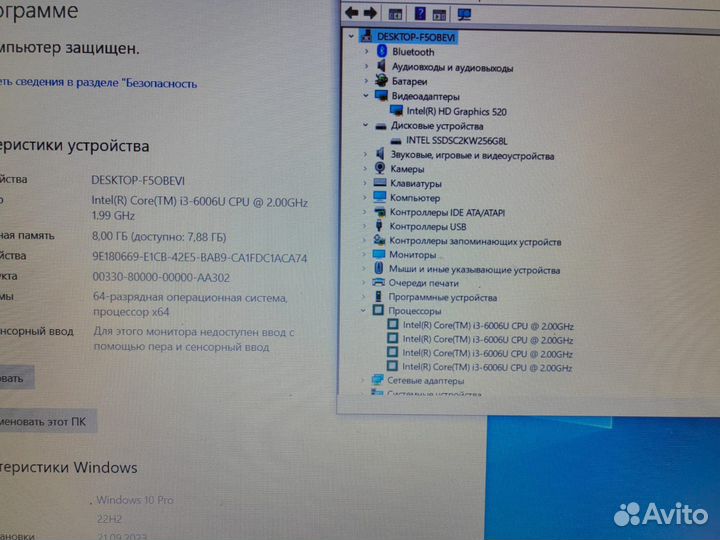The image size is (720, 540).
Task: Click the rename this PC button
Action: click(x=48, y=421)
